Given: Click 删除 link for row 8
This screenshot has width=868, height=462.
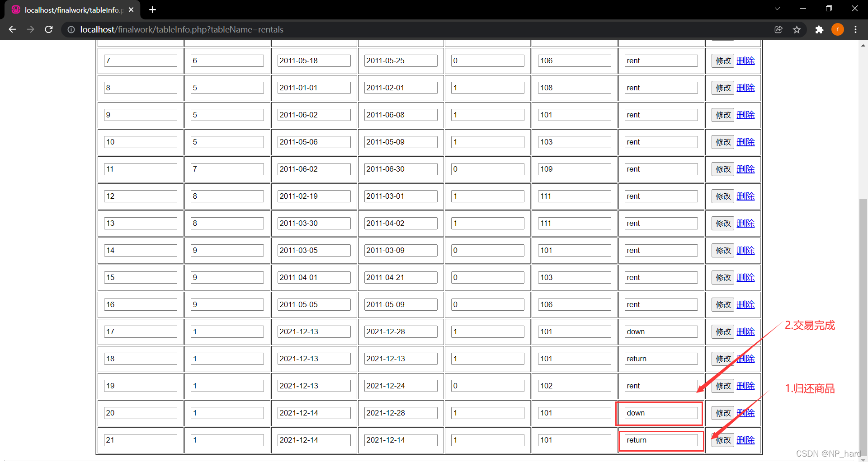Looking at the screenshot, I should point(745,88).
